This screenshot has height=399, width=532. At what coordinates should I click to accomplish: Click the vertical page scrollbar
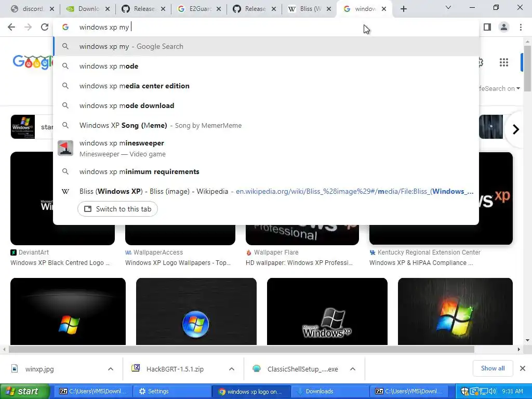(x=527, y=68)
